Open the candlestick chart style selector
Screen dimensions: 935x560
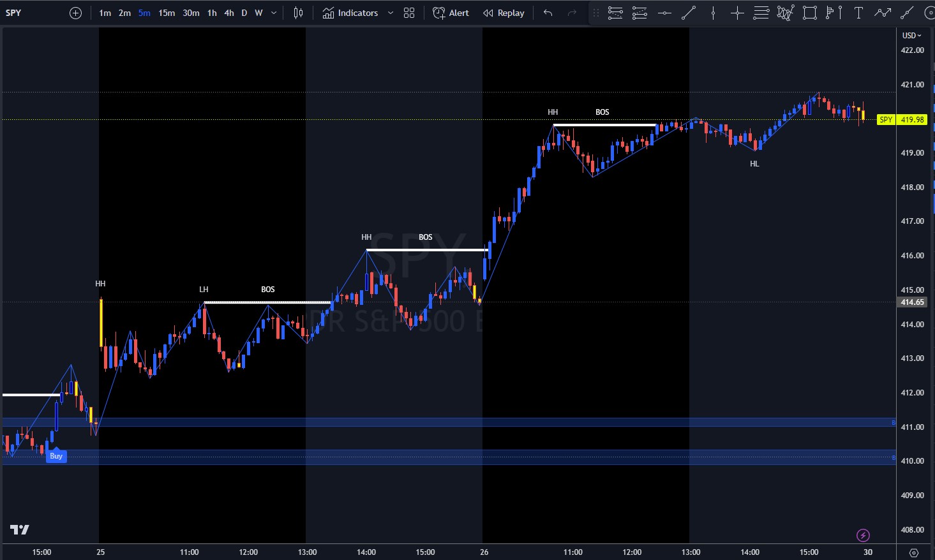pos(298,13)
